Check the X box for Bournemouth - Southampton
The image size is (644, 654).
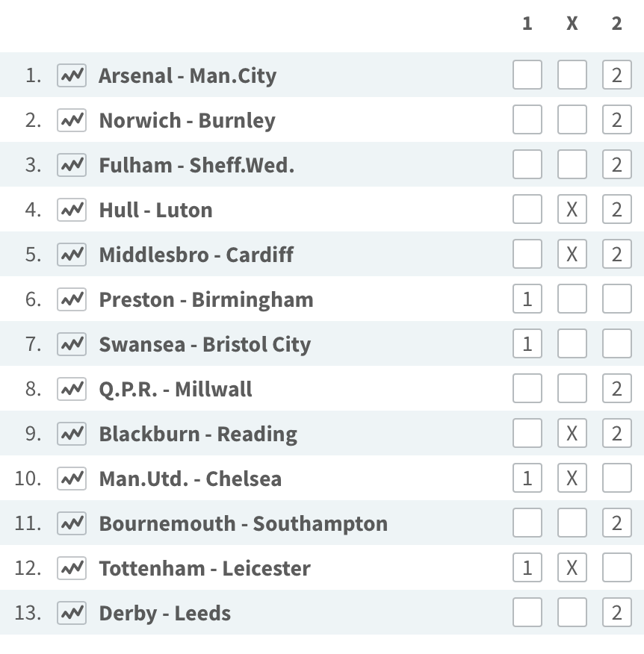coord(572,523)
